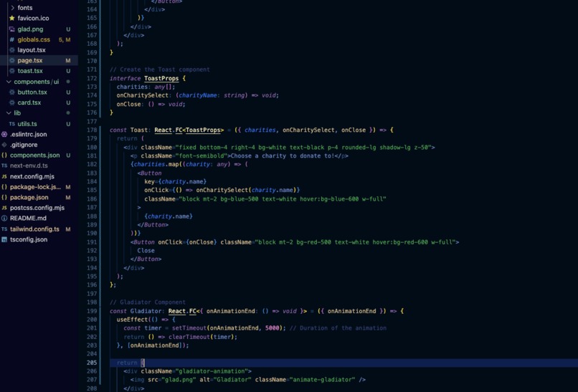Click the toast.tsx React file icon
The height and width of the screenshot is (392, 578).
point(11,71)
